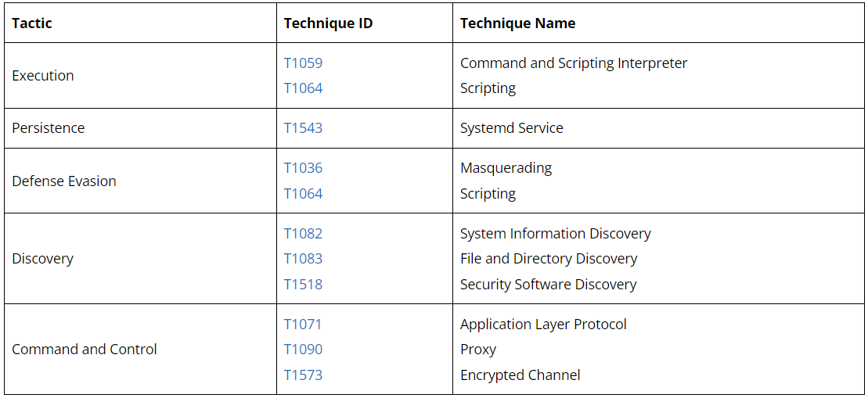The width and height of the screenshot is (868, 398).
Task: Click the Command and Scripting Interpreter text
Action: pos(573,63)
